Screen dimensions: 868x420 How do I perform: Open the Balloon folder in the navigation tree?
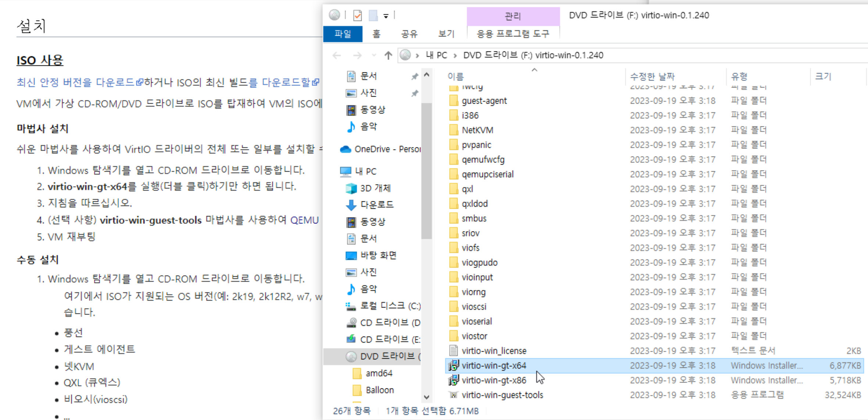pyautogui.click(x=373, y=390)
